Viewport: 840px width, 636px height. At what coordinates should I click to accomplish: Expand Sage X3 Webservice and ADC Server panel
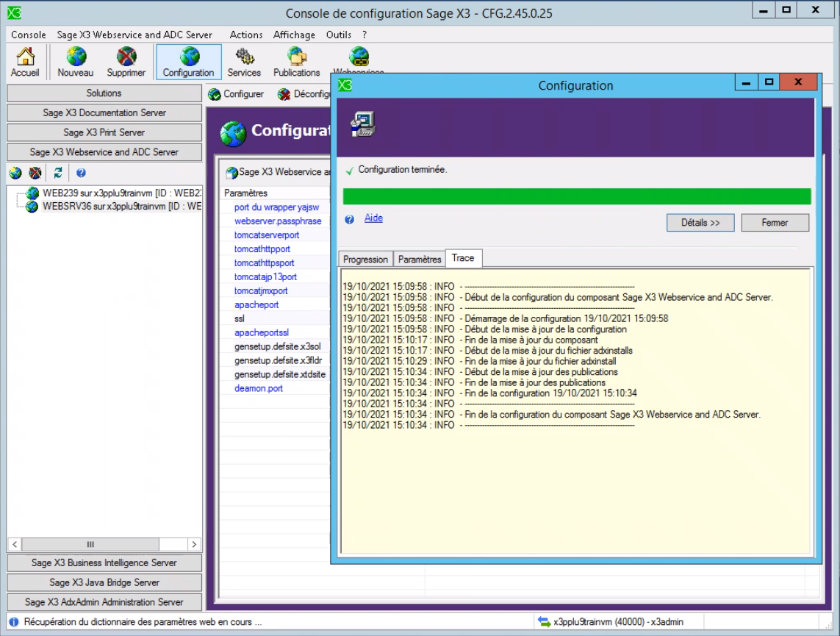[104, 152]
